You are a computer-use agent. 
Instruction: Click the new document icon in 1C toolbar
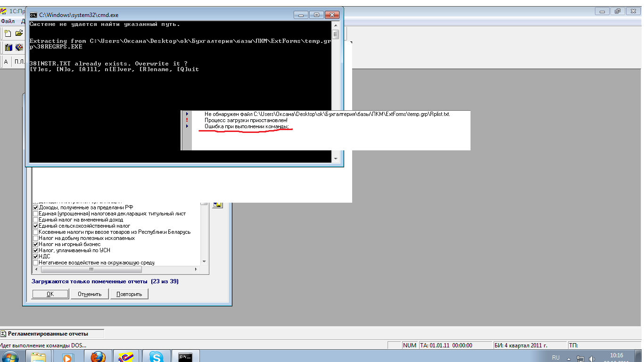tap(8, 33)
